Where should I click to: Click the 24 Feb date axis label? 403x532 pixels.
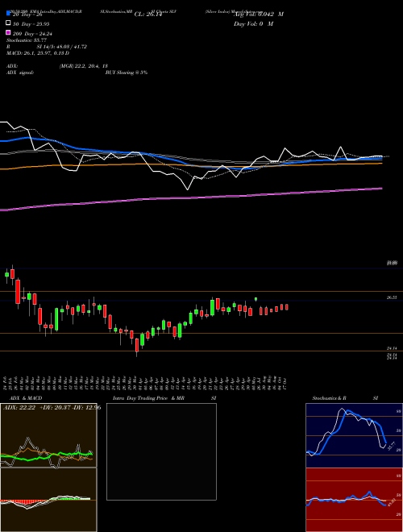pos(6,383)
